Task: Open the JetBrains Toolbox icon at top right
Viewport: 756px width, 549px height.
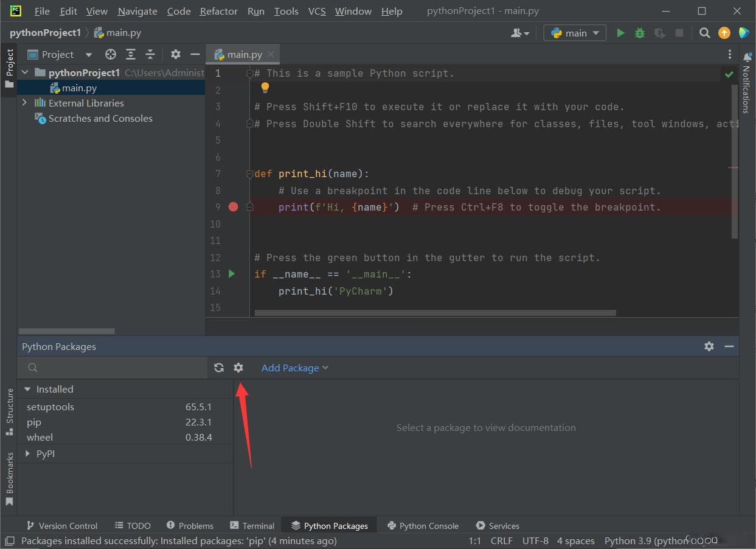Action: pos(744,33)
